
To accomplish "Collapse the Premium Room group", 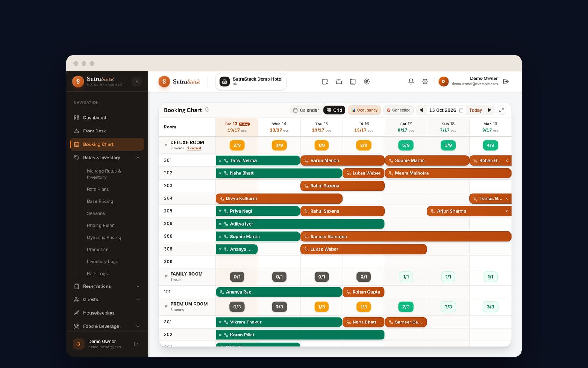I will coord(166,307).
